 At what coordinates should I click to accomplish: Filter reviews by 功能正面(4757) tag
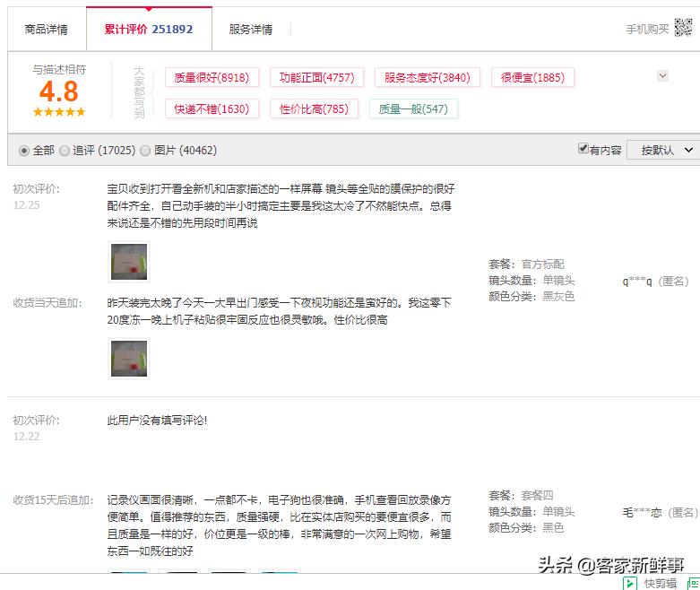pyautogui.click(x=316, y=78)
